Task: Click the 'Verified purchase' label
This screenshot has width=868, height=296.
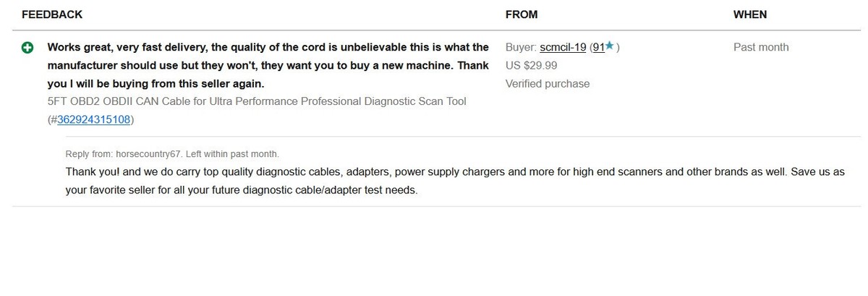Action: [547, 83]
